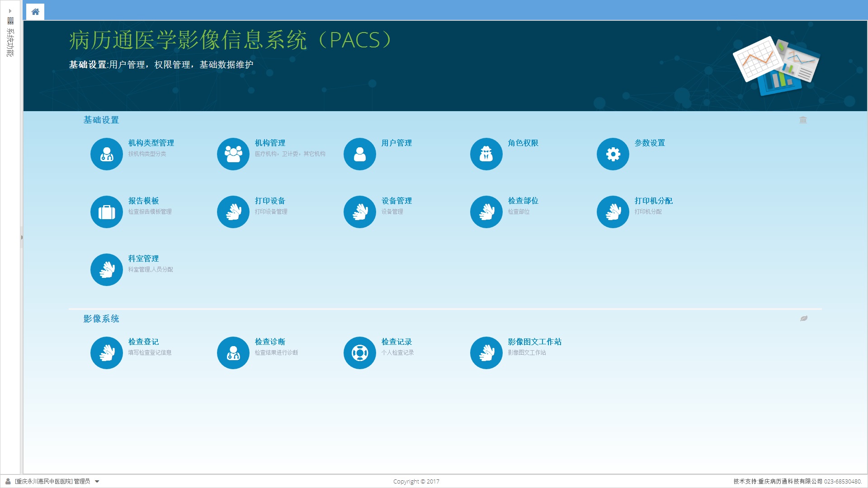The width and height of the screenshot is (868, 488).
Task: Click the 检查结果进行诊断 description text
Action: [x=276, y=352]
